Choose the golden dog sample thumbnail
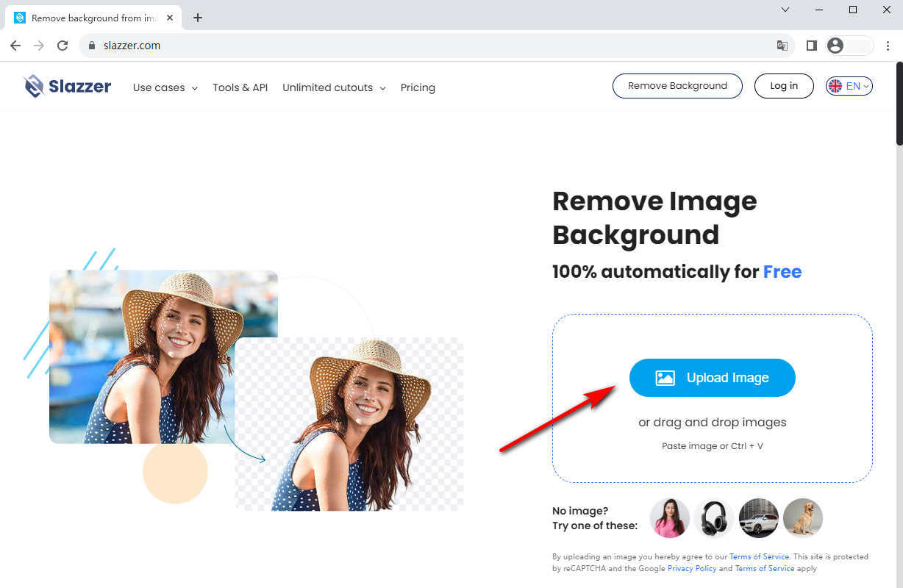The image size is (903, 588). point(802,518)
